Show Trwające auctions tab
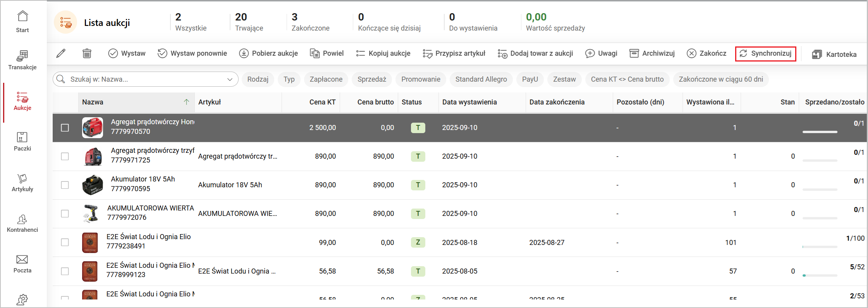 tap(249, 22)
